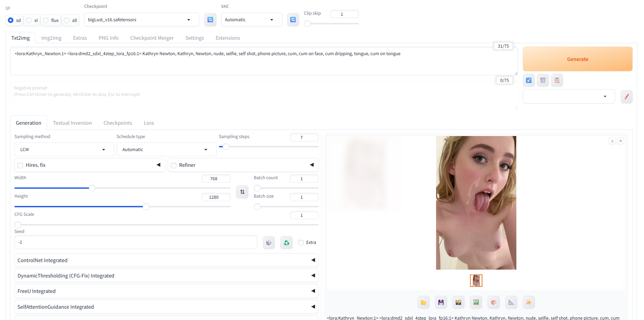Screen dimensions: 644x320
Task: Click the Generate button
Action: point(577,59)
